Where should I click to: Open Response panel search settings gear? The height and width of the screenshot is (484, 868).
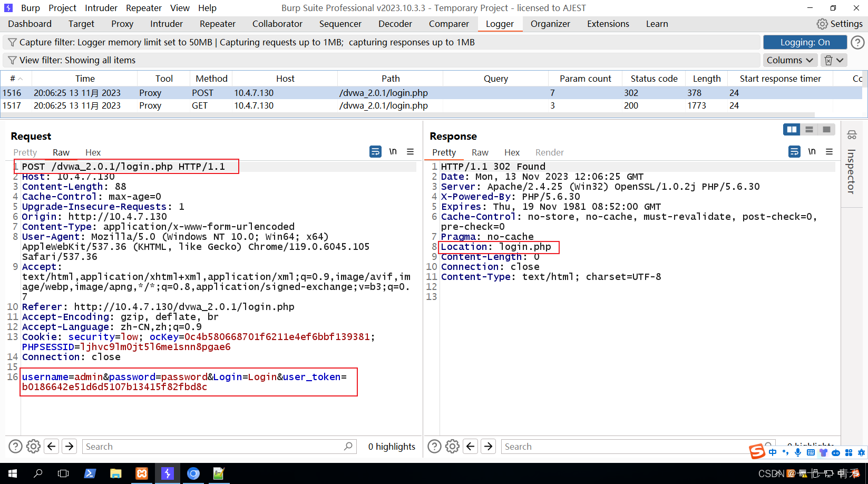click(x=452, y=447)
